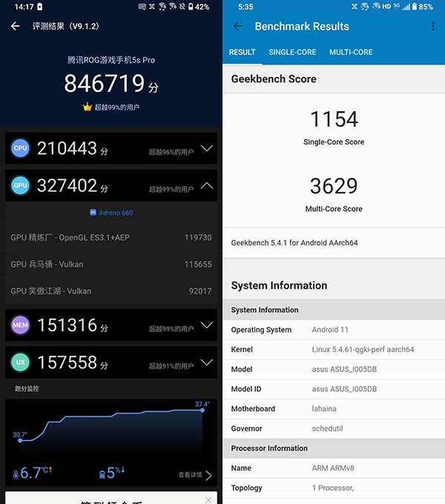This screenshot has height=504, width=445.
Task: Switch to the SINGLE-CORE tab
Action: [292, 53]
